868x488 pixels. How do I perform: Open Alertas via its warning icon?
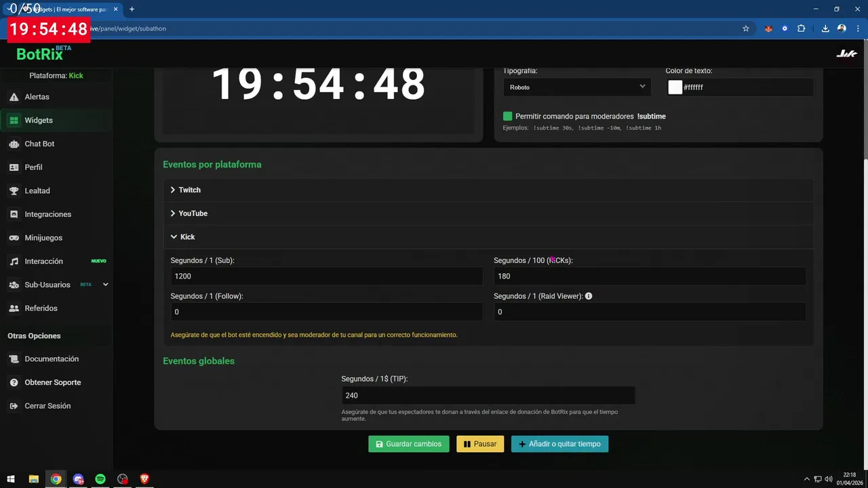coord(14,97)
